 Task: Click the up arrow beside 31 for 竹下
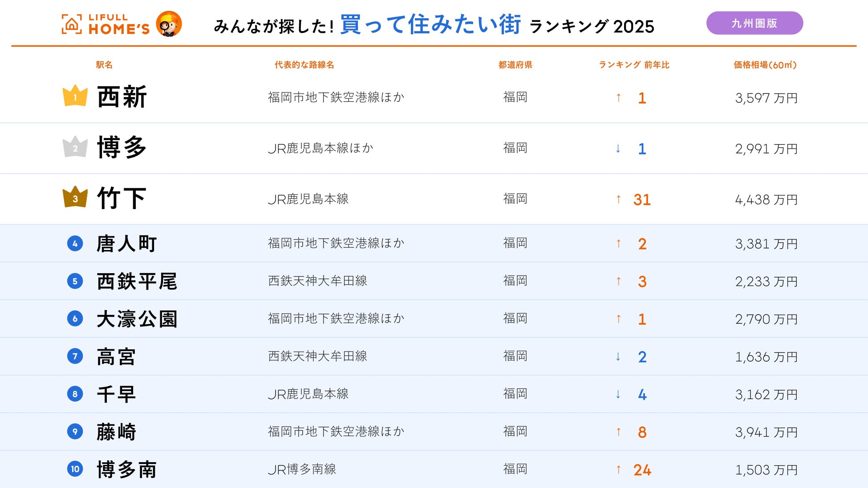click(x=618, y=199)
